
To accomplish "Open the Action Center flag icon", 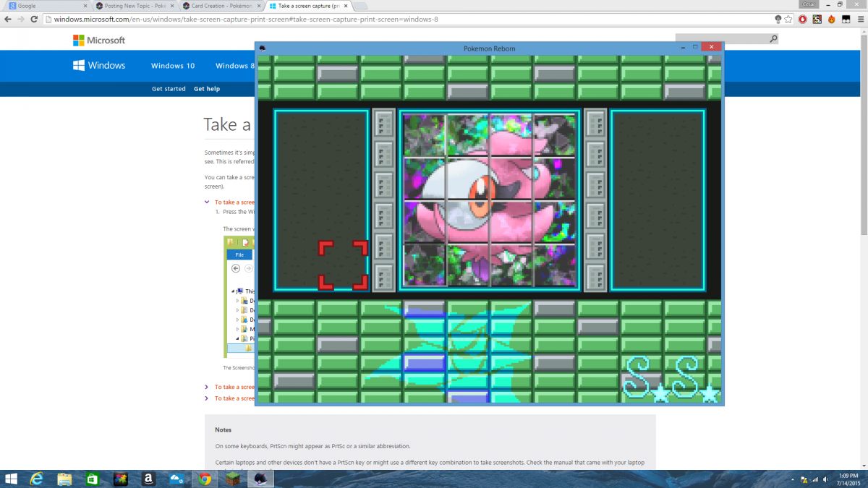I will tap(804, 479).
